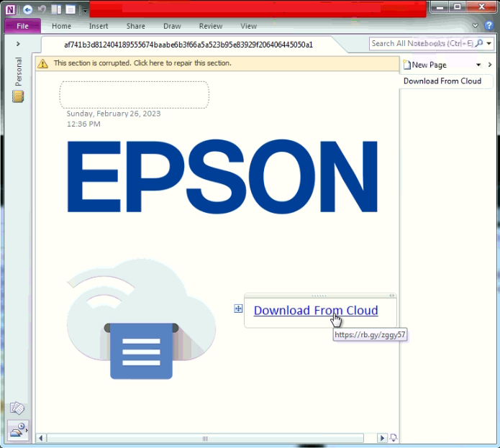The height and width of the screenshot is (448, 500).
Task: Click the warning triangle icon
Action: pos(42,64)
